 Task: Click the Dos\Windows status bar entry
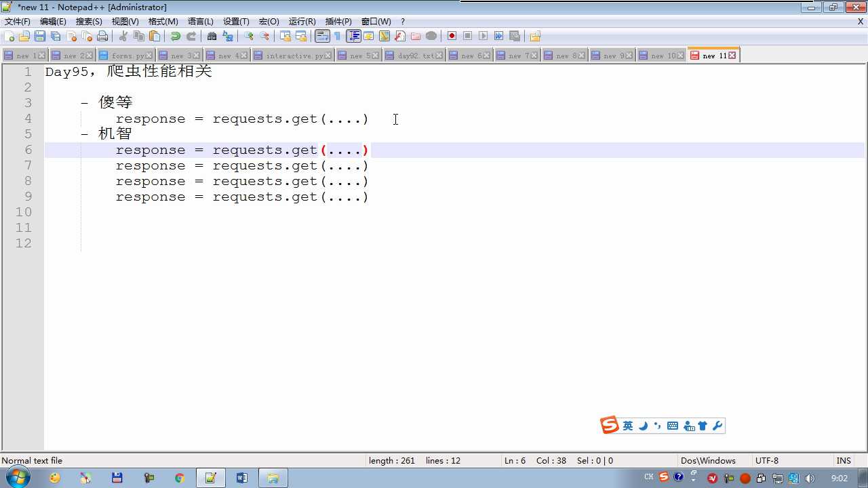pos(708,460)
